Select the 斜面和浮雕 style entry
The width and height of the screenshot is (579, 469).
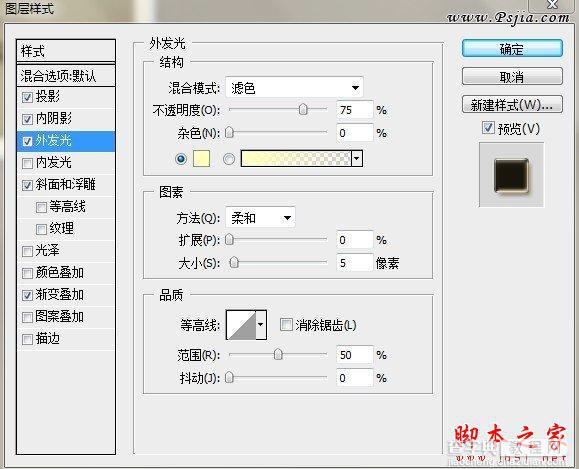click(66, 185)
